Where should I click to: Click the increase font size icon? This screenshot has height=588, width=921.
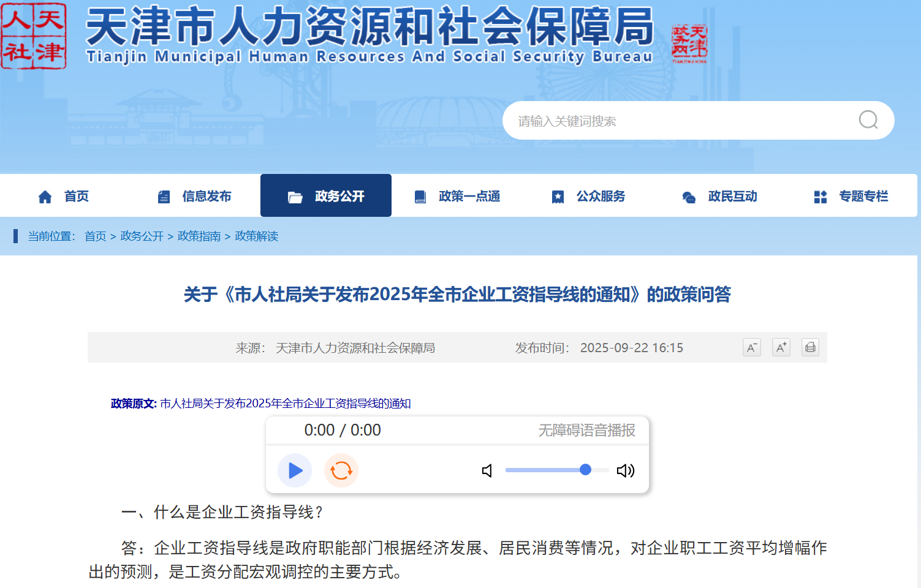point(781,348)
